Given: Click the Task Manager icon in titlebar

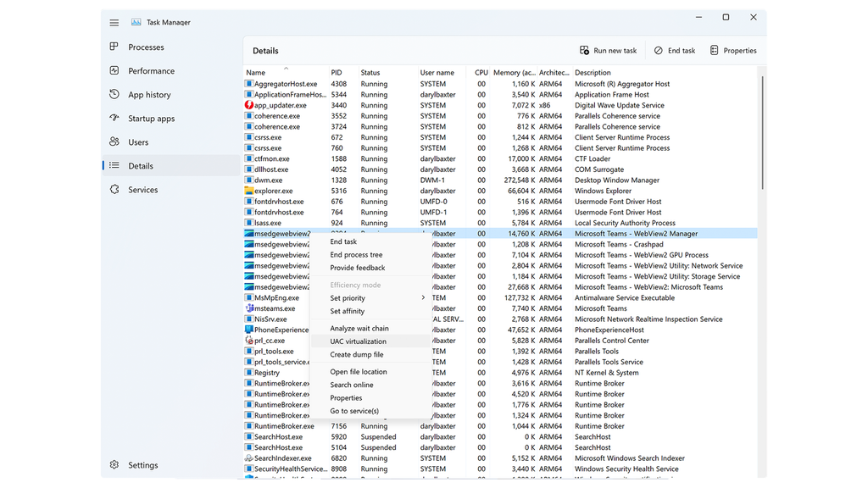Looking at the screenshot, I should [x=137, y=22].
